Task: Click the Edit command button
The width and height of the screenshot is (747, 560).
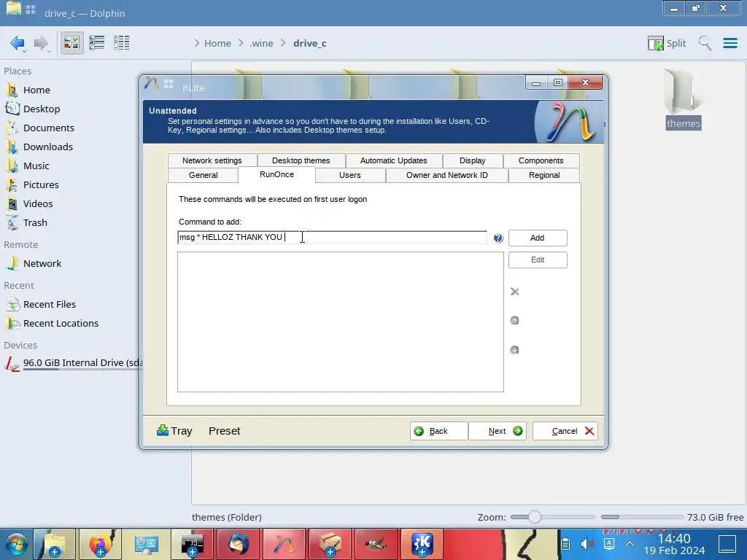Action: pyautogui.click(x=538, y=260)
